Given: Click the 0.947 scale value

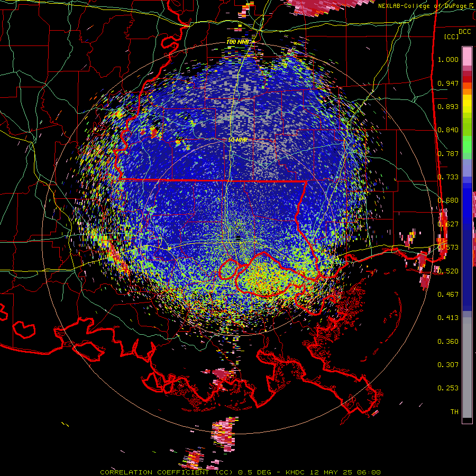Looking at the screenshot, I should [448, 83].
